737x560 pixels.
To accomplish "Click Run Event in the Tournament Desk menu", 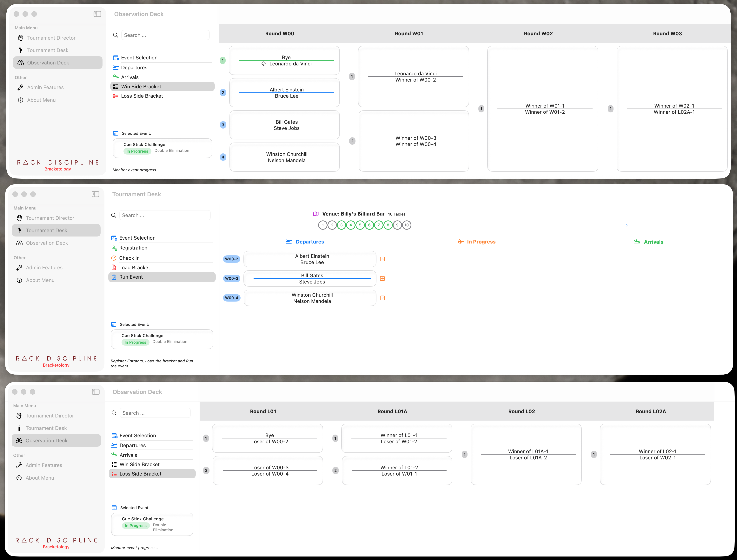I will coord(131,277).
